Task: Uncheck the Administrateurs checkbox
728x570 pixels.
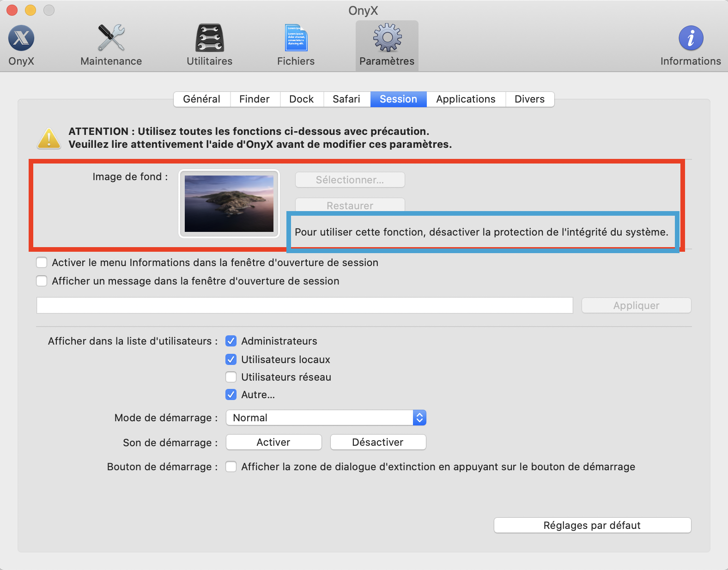Action: coord(231,341)
